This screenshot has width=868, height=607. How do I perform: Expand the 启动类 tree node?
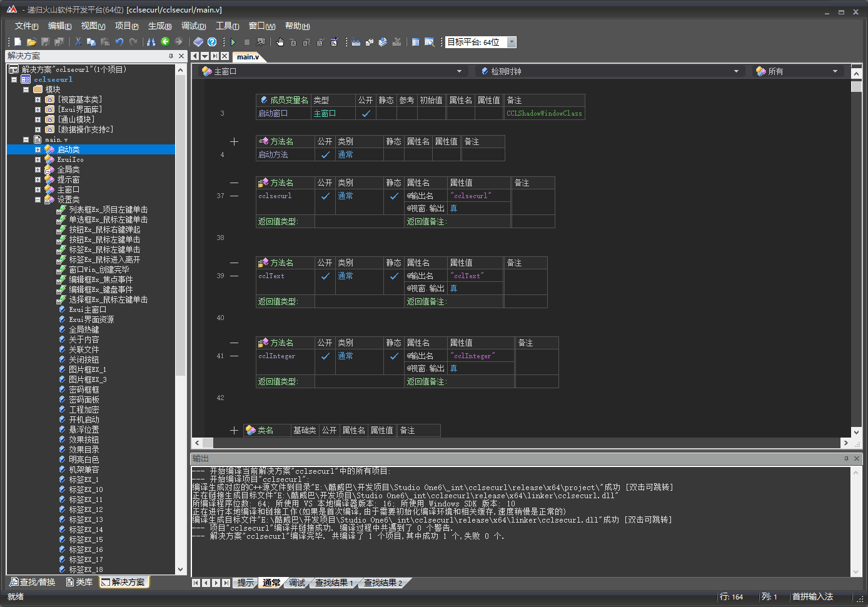click(x=38, y=149)
